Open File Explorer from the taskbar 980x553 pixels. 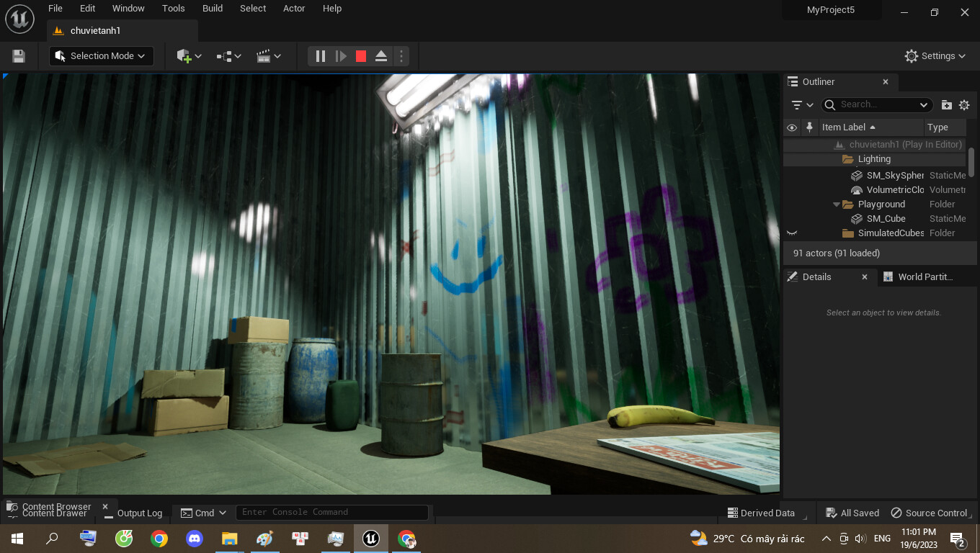click(229, 539)
